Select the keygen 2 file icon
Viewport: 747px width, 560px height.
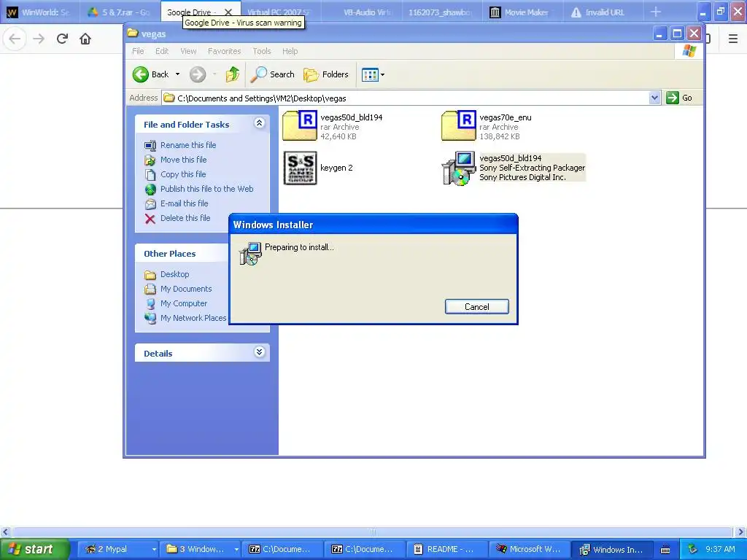(x=300, y=168)
